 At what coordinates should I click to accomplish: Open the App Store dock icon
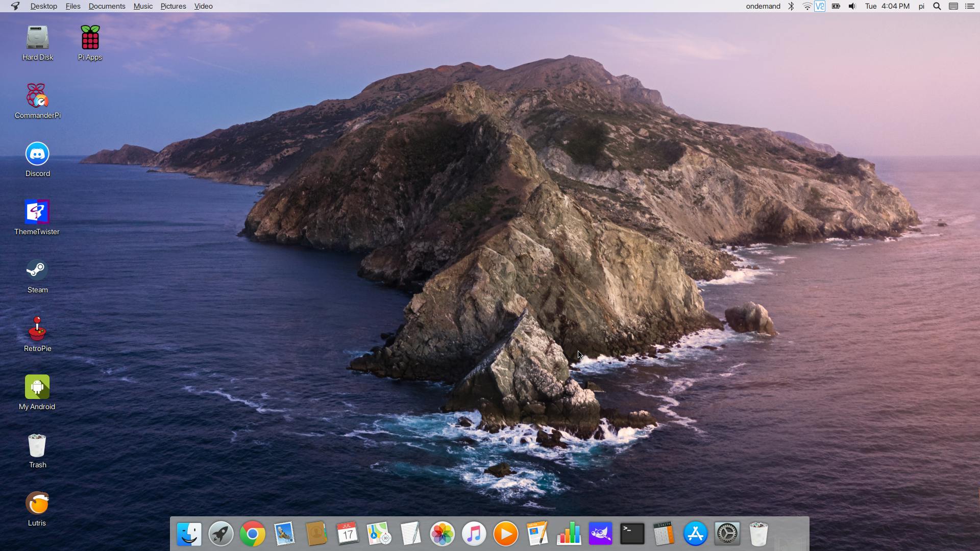pos(695,534)
